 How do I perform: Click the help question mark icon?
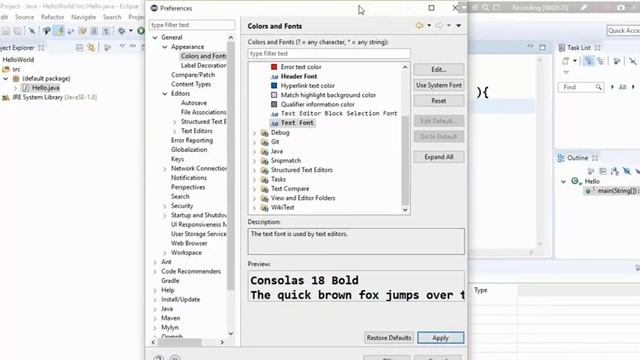point(159,358)
